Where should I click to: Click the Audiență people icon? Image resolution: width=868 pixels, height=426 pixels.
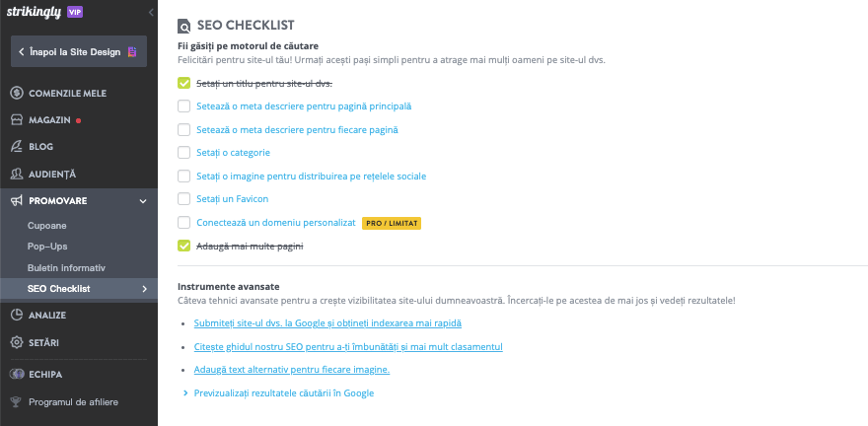pos(17,174)
